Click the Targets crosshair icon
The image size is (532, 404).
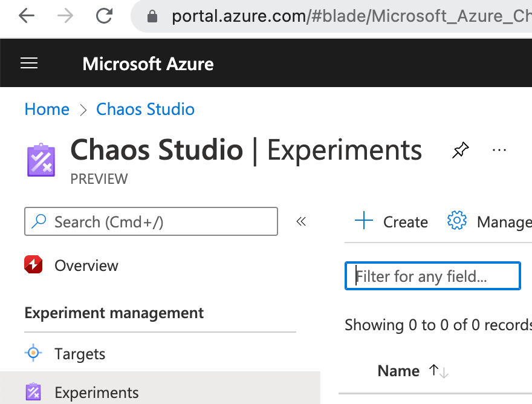click(x=33, y=353)
